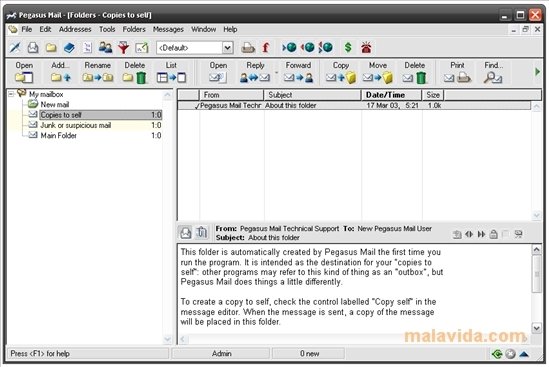Viewport: 549px width, 367px height.
Task: Select the About this folder message row
Action: coord(354,105)
